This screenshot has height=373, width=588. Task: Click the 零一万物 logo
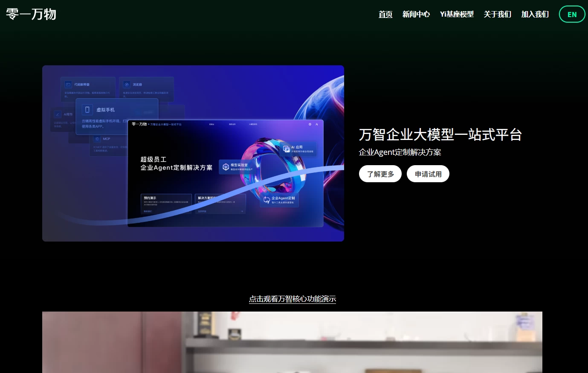tap(31, 14)
